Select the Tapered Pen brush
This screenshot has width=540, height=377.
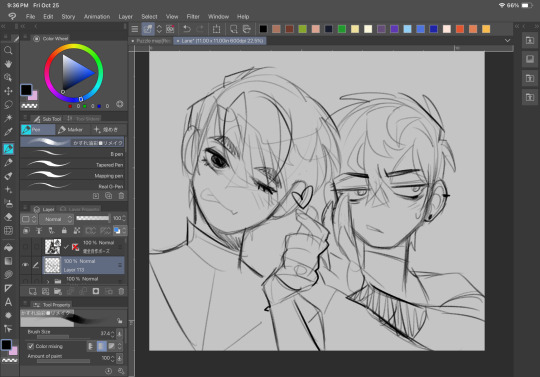coord(73,165)
